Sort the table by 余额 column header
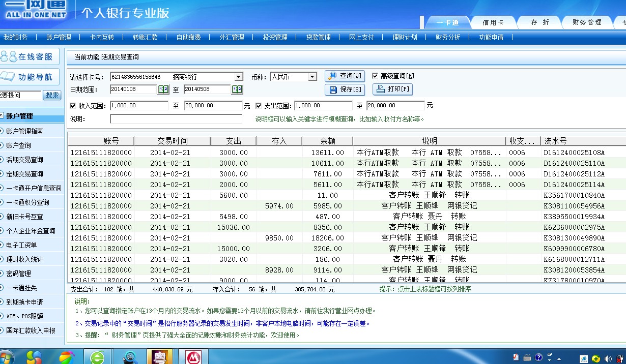Viewport: 626px width, 364px height. click(x=327, y=141)
